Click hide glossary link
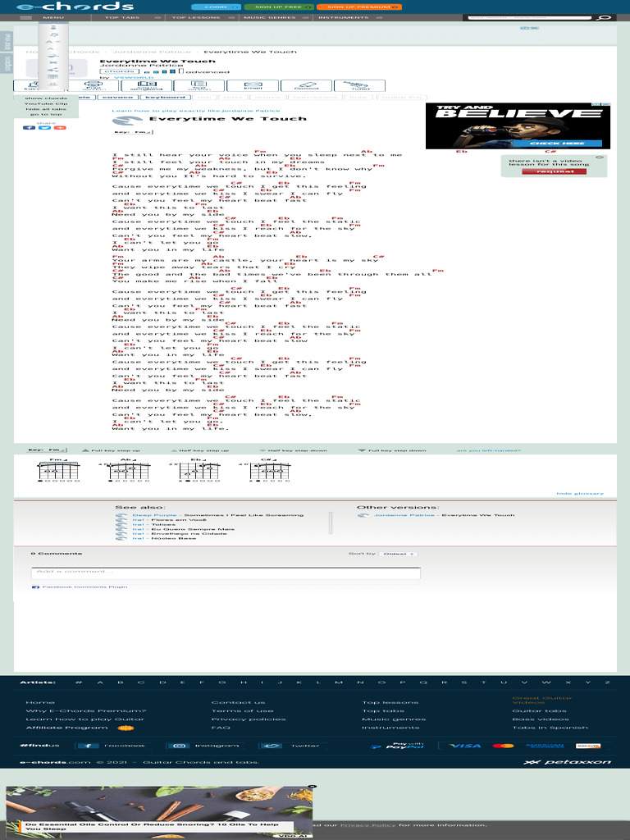Image resolution: width=630 pixels, height=840 pixels. point(580,493)
